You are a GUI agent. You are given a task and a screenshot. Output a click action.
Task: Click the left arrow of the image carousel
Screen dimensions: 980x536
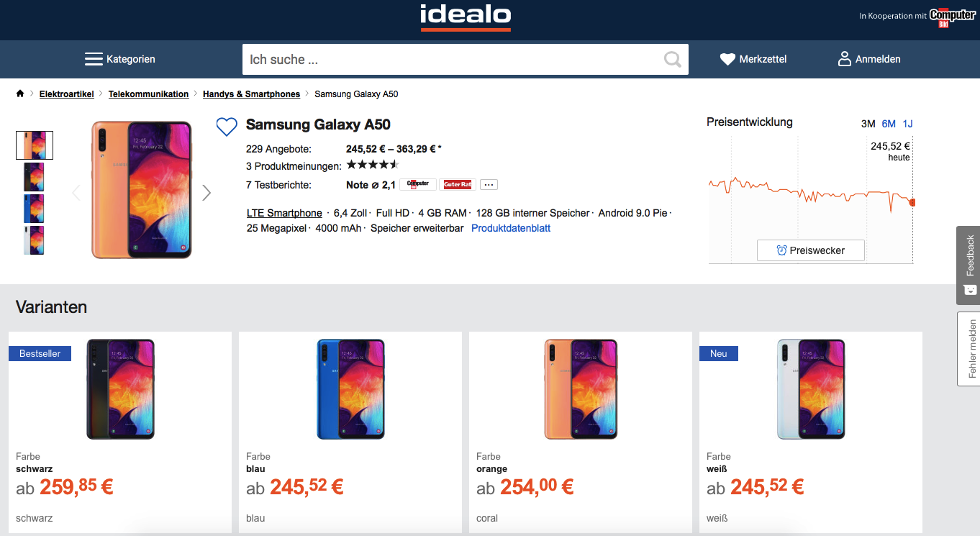[x=76, y=193]
